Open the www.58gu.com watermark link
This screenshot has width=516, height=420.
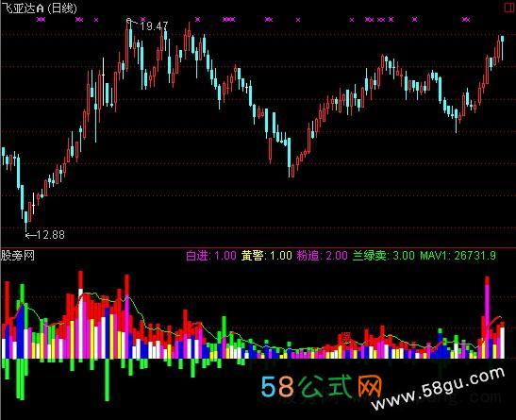[439, 389]
